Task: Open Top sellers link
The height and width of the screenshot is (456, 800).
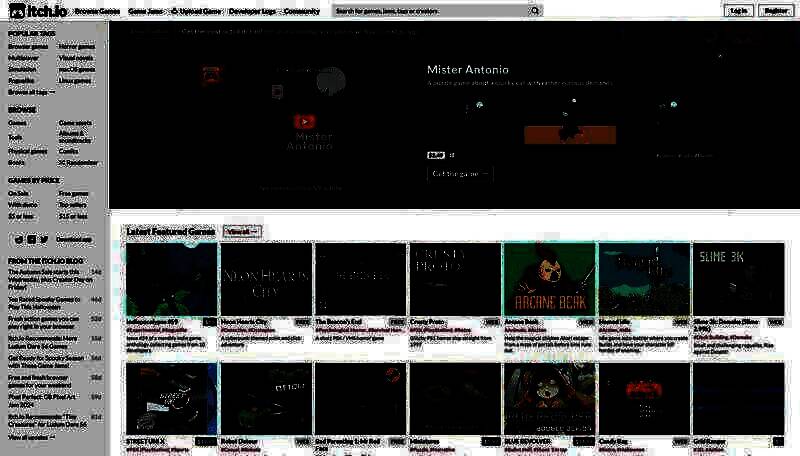Action: [x=73, y=205]
